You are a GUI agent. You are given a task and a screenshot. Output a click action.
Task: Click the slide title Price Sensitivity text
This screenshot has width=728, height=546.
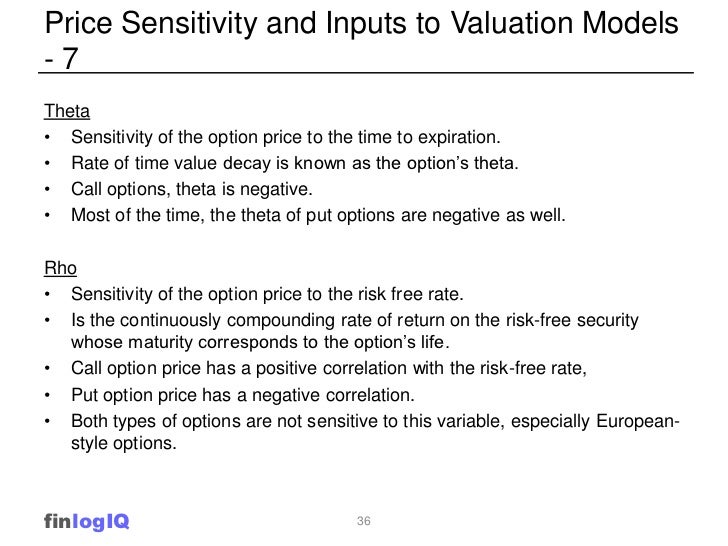361,23
